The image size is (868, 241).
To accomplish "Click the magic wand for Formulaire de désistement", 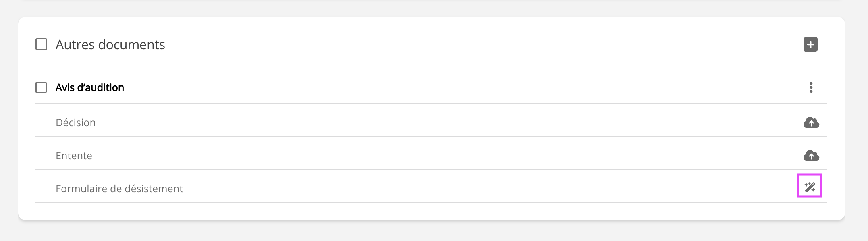I will (x=810, y=187).
